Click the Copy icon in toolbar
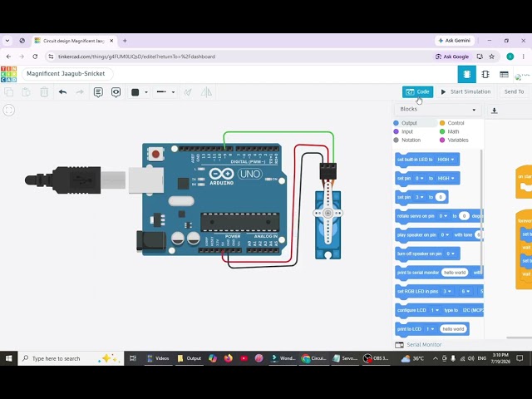Image resolution: width=532 pixels, height=399 pixels. tap(9, 92)
